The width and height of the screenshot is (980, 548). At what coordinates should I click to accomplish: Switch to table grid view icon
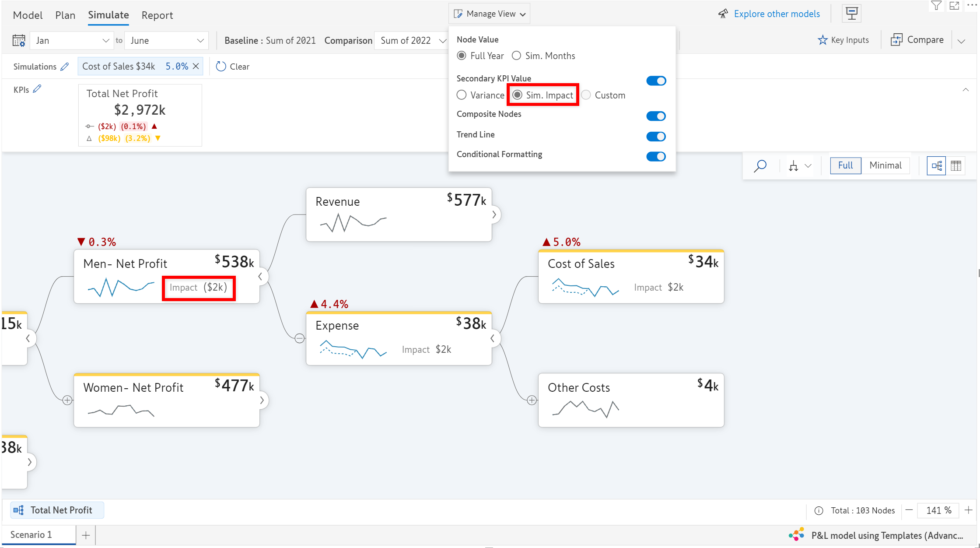click(956, 166)
